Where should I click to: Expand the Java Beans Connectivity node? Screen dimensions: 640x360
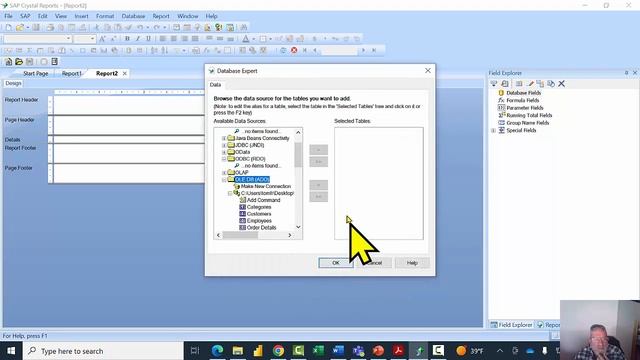[x=224, y=138]
